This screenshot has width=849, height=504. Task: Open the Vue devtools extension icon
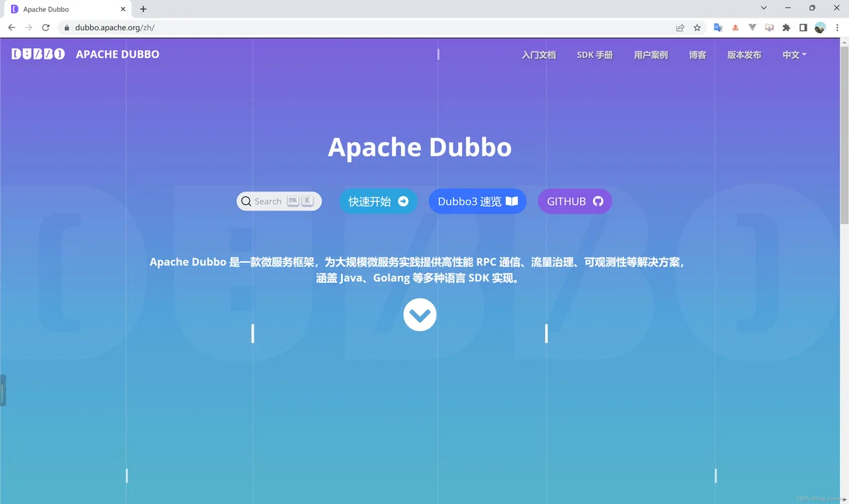click(x=752, y=28)
